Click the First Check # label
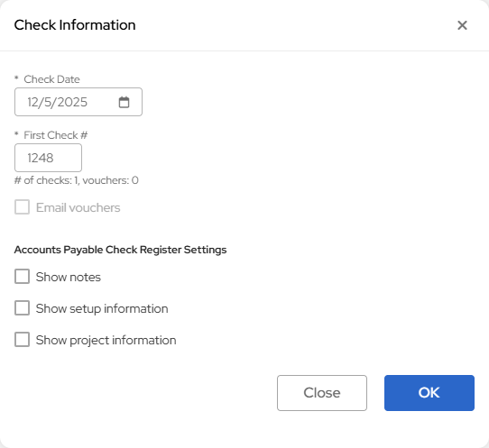The width and height of the screenshot is (489, 448). click(x=56, y=135)
